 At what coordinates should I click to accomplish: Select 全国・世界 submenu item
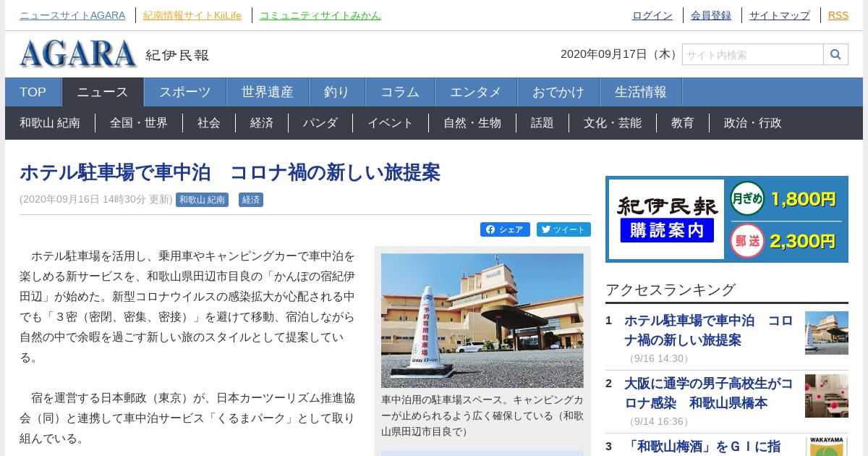click(139, 123)
